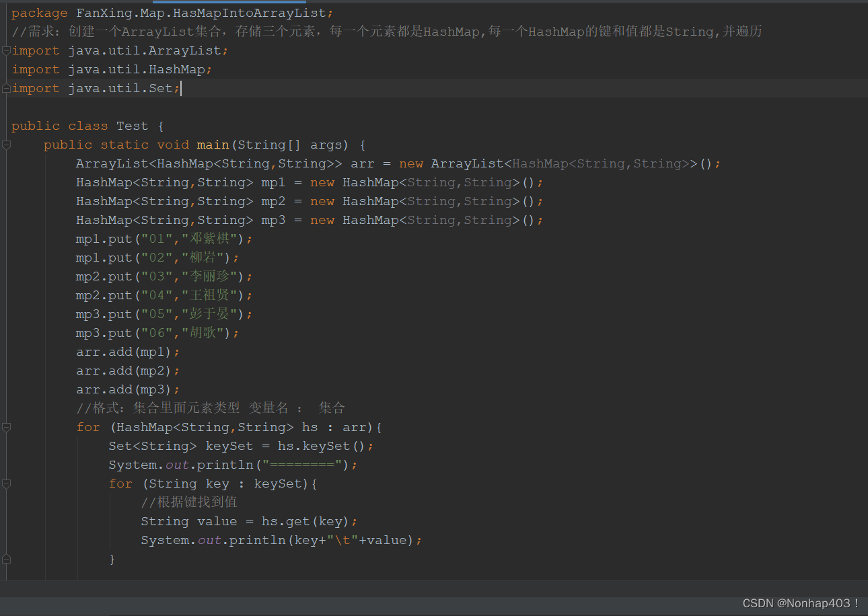Click the package FanXing.Map.HasMapIntoArrayList declaration
This screenshot has width=868, height=616.
click(172, 13)
